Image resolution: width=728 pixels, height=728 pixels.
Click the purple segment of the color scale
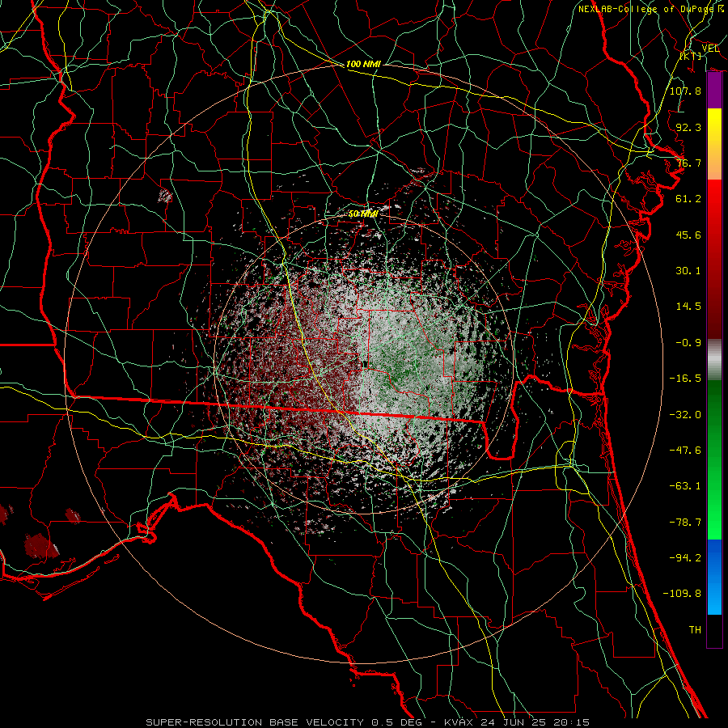(714, 91)
